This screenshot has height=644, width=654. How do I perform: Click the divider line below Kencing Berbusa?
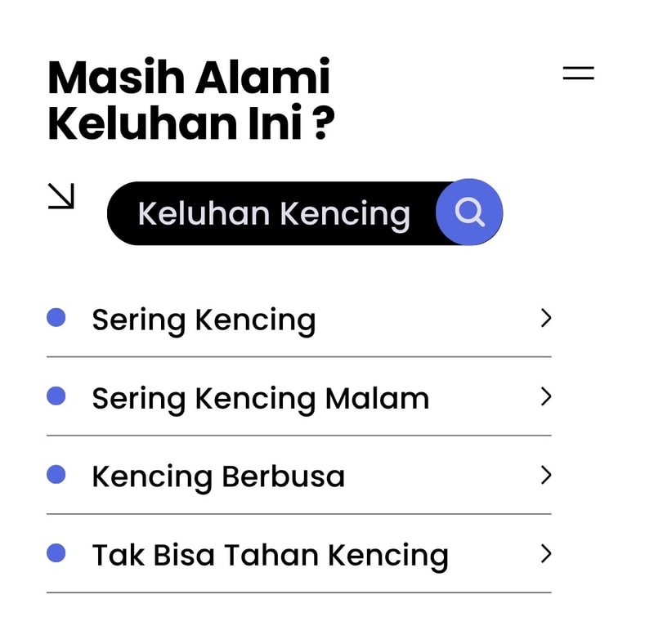(x=298, y=514)
